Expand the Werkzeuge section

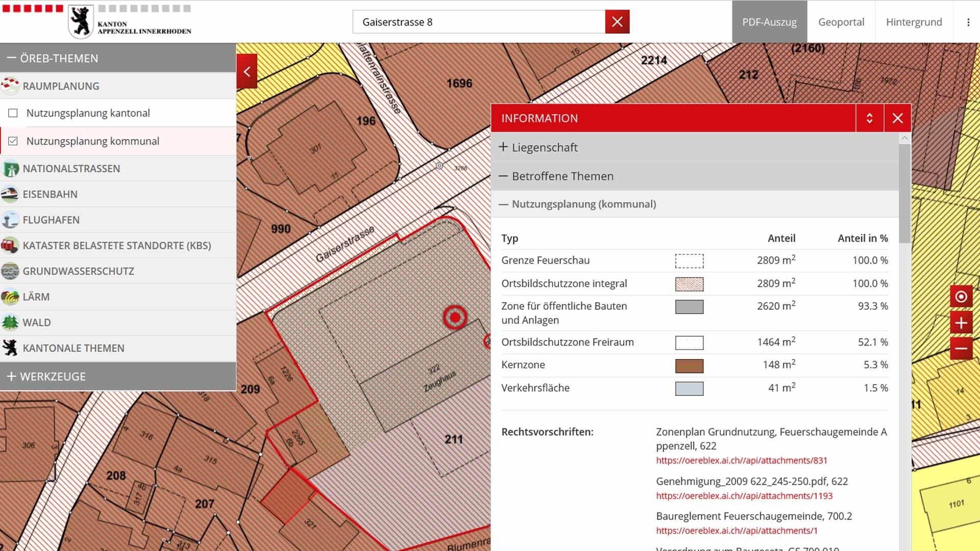118,377
